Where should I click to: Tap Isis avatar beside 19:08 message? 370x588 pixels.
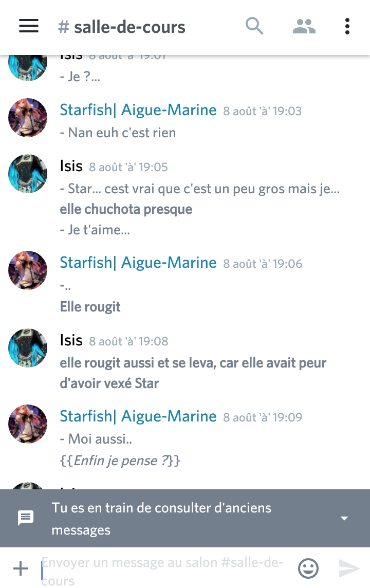pyautogui.click(x=28, y=348)
